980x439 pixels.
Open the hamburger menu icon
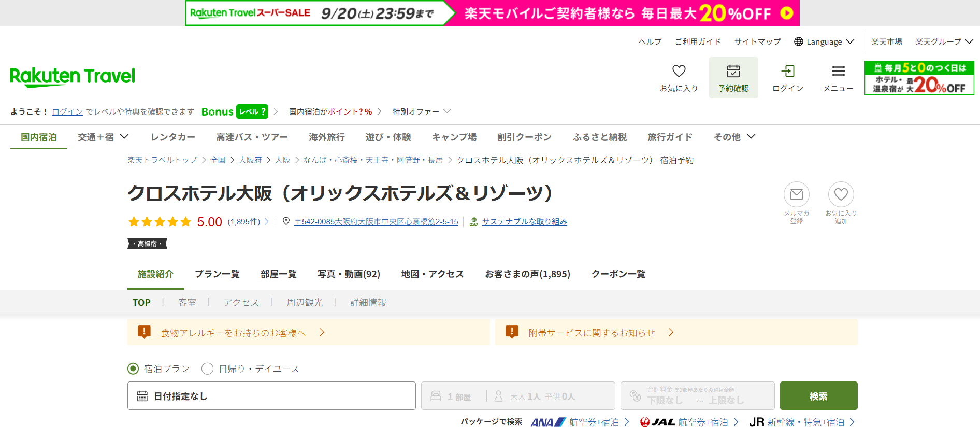(x=838, y=72)
